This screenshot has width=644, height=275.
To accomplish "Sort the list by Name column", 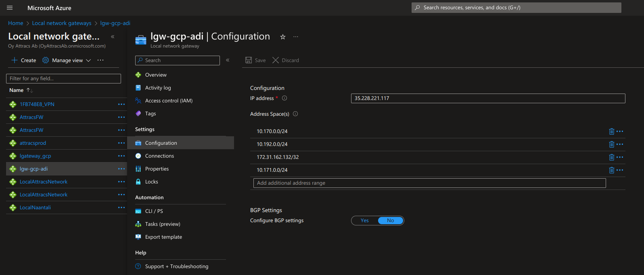I will pos(21,90).
